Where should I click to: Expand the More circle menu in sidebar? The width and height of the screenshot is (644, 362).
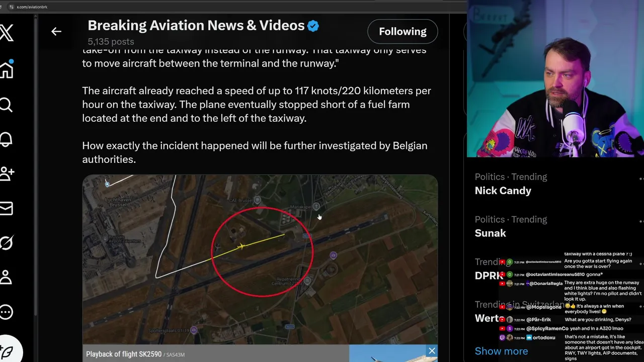pyautogui.click(x=6, y=312)
